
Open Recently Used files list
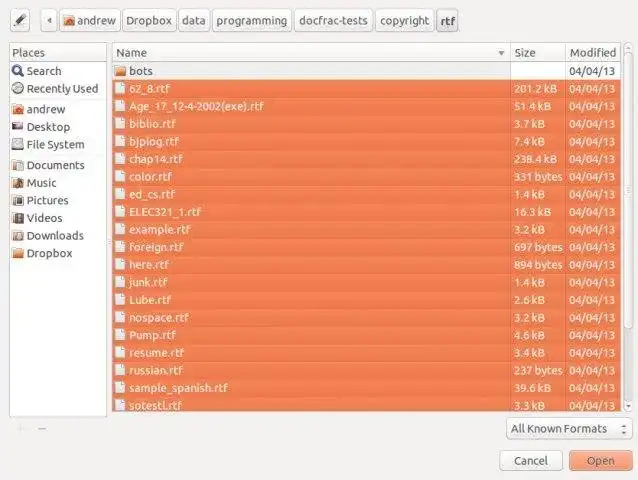[x=62, y=89]
